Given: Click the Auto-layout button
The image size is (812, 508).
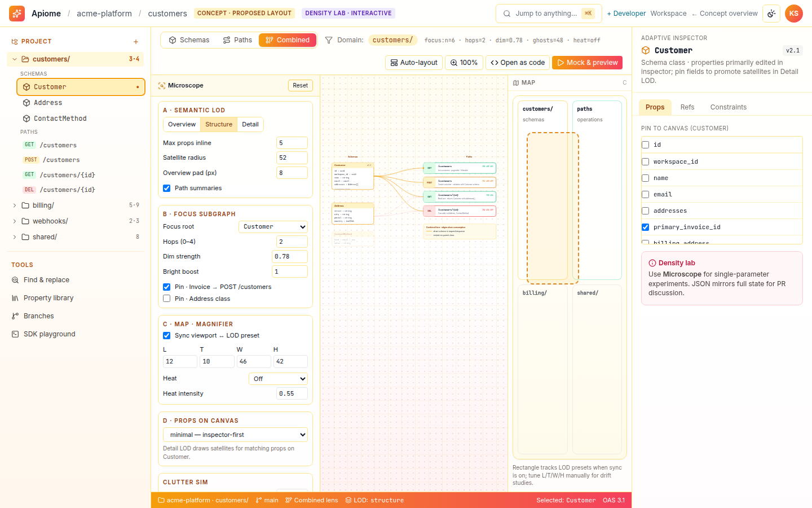Looking at the screenshot, I should (414, 63).
